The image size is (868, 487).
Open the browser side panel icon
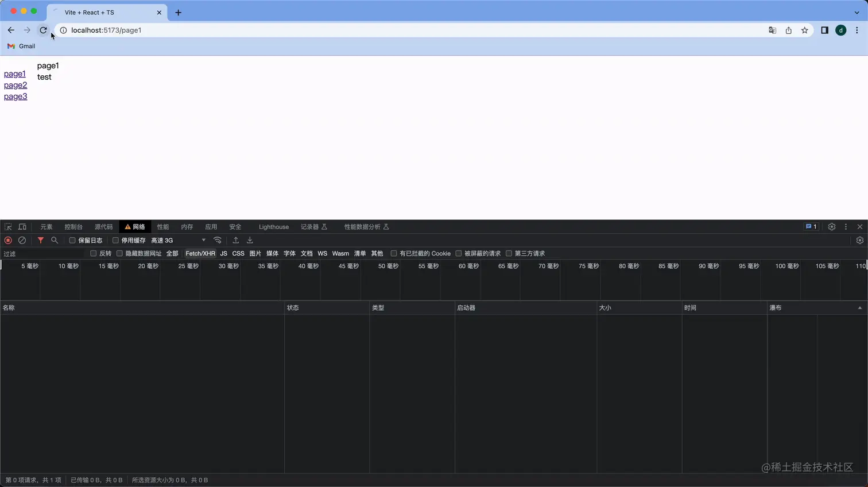[x=824, y=30]
